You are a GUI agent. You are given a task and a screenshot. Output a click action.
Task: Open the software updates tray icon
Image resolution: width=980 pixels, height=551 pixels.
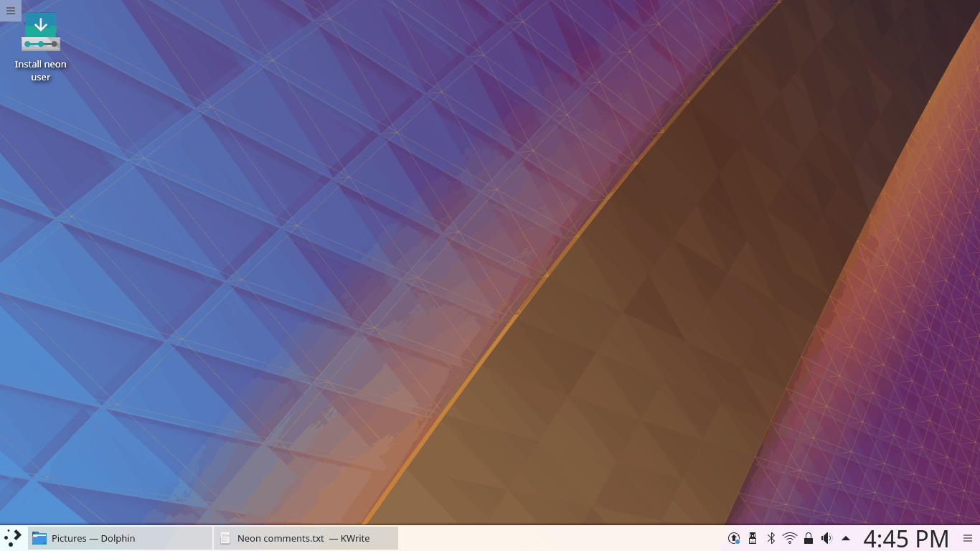(734, 538)
